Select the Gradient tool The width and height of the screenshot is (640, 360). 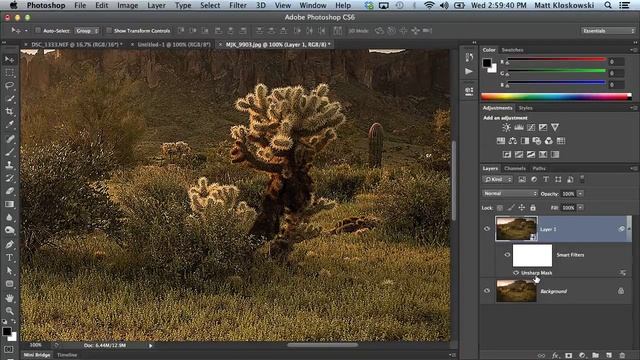(x=9, y=204)
